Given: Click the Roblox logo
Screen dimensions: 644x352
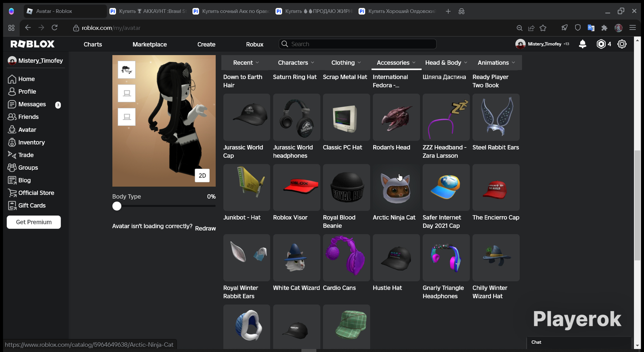Looking at the screenshot, I should (x=32, y=44).
